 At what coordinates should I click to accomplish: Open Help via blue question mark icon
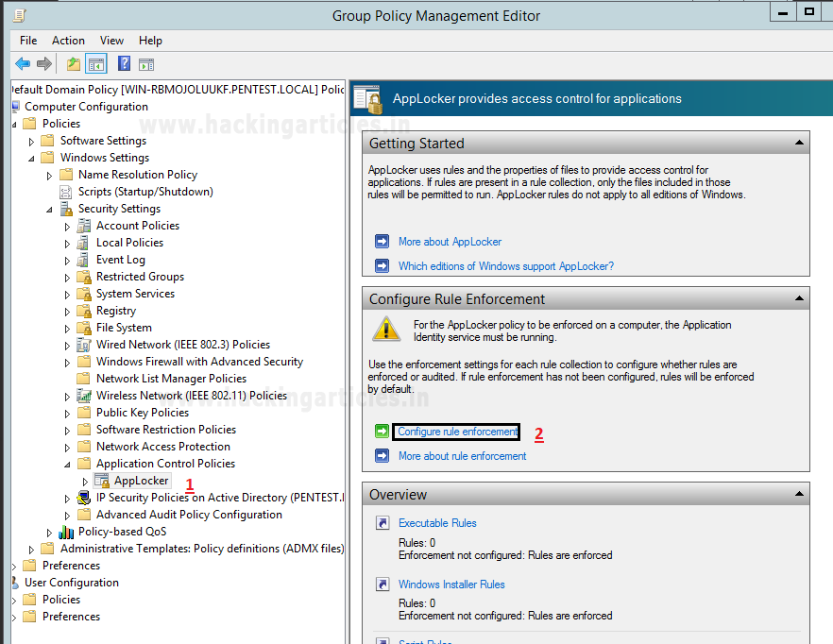point(124,64)
